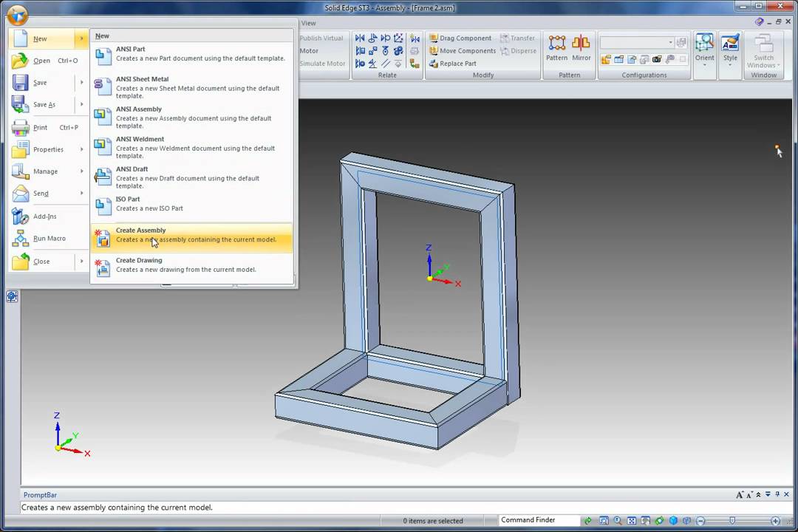
Task: Expand the Send submenu arrow
Action: (x=81, y=193)
